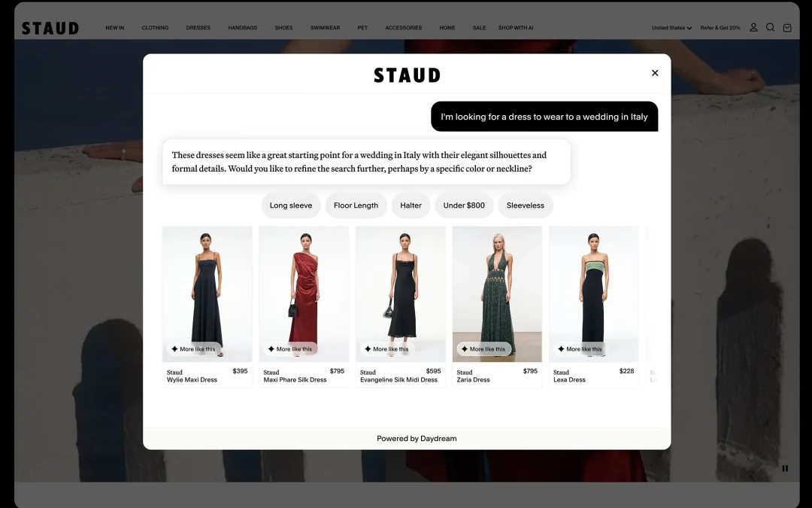Apply the Halter filter chip
Viewport: 812px width, 508px height.
pyautogui.click(x=411, y=205)
